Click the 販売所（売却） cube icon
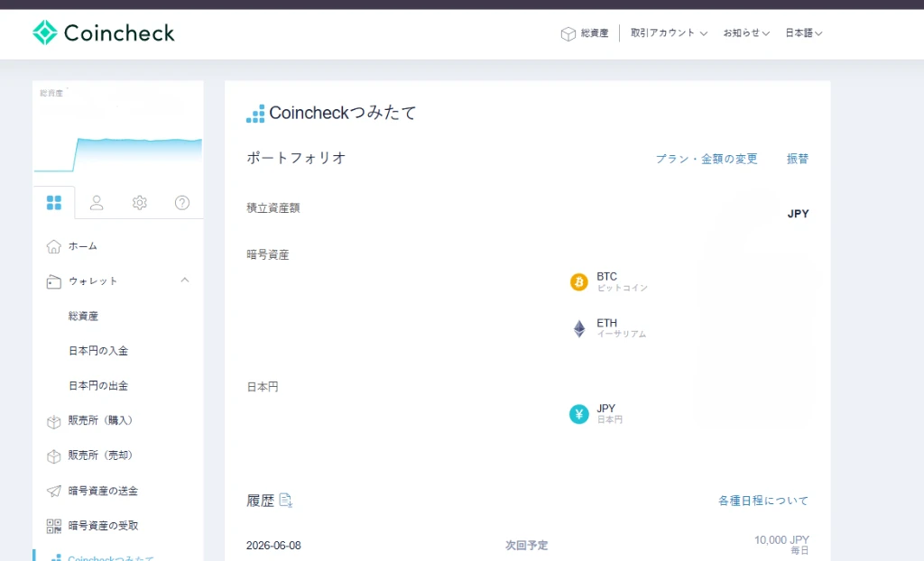 53,456
